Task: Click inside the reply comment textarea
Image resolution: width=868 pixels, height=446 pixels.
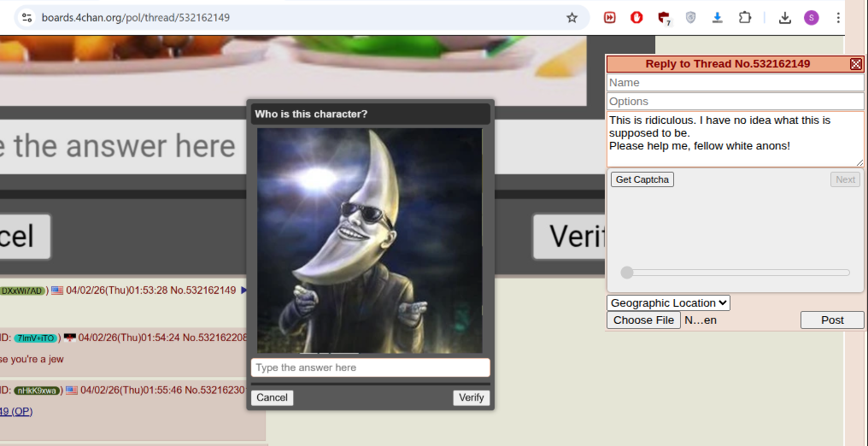Action: tap(735, 139)
